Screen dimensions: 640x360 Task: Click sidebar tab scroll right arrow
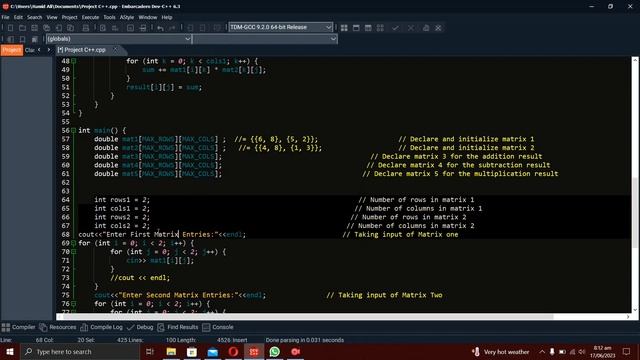(49, 50)
